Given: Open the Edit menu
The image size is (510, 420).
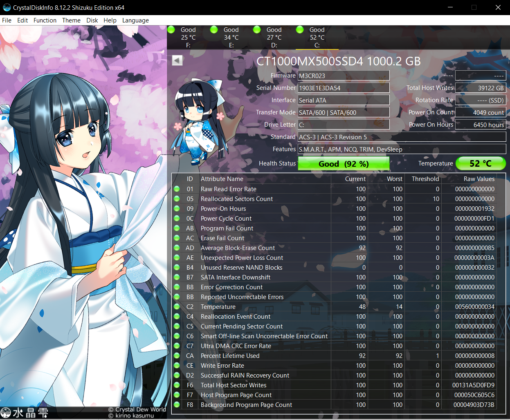Looking at the screenshot, I should point(22,20).
